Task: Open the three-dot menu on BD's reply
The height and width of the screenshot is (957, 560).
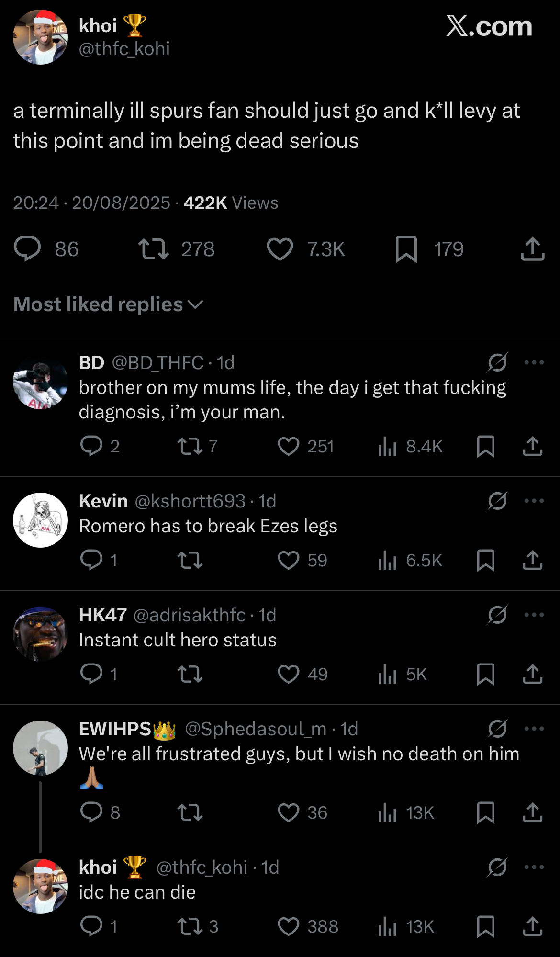Action: click(534, 362)
